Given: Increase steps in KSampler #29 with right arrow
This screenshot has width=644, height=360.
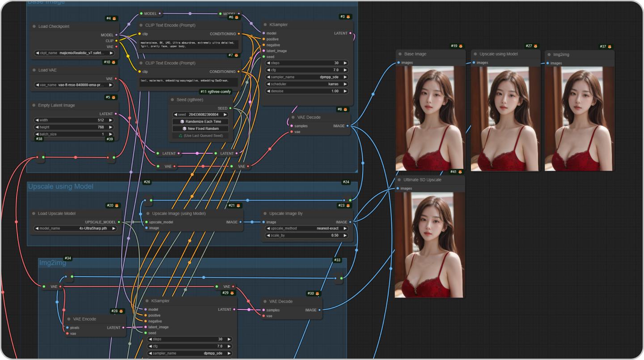Looking at the screenshot, I should tap(230, 339).
